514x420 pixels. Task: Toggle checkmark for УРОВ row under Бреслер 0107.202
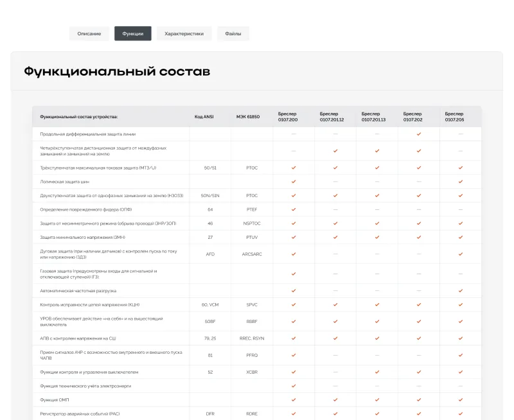(420, 321)
